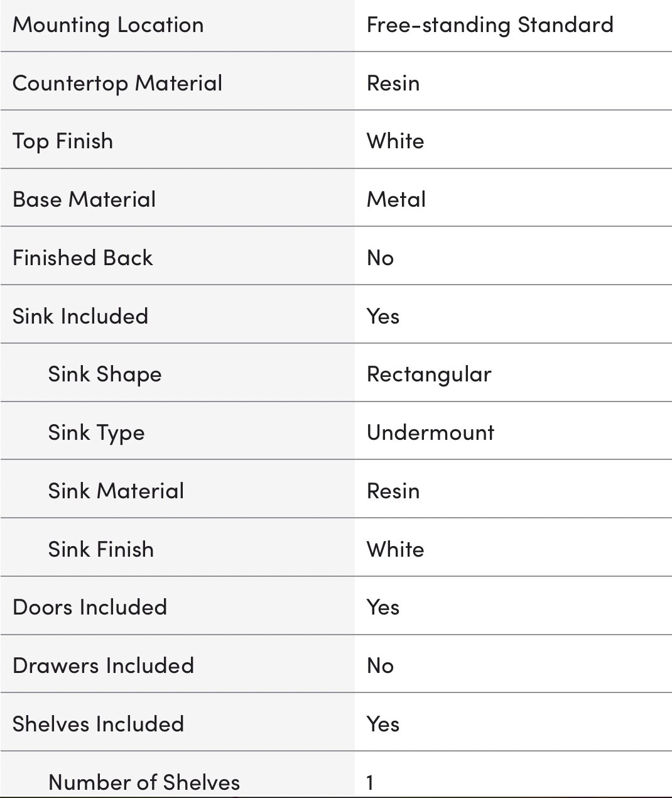This screenshot has height=798, width=672.
Task: Click the Drawers Included label
Action: pyautogui.click(x=104, y=665)
